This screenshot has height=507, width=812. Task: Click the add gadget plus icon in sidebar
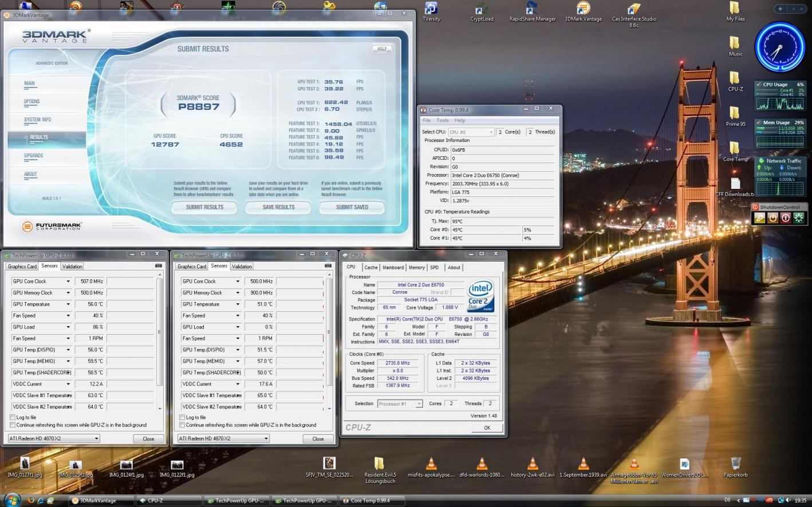tap(780, 9)
